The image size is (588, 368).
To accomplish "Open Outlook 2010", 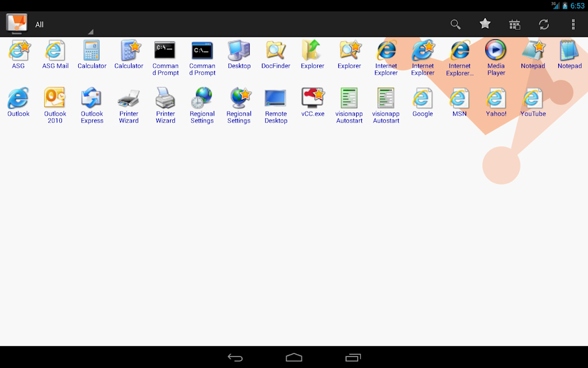I will [55, 106].
